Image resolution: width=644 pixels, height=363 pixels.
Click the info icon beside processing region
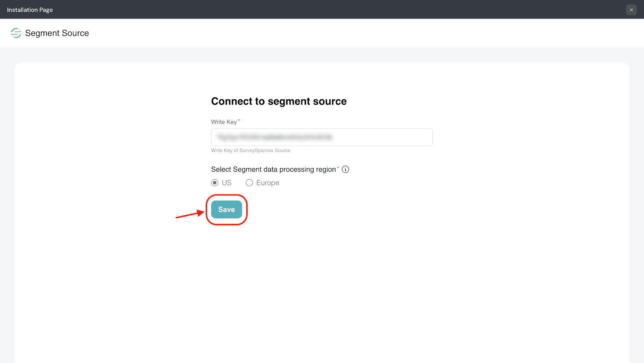coord(345,169)
